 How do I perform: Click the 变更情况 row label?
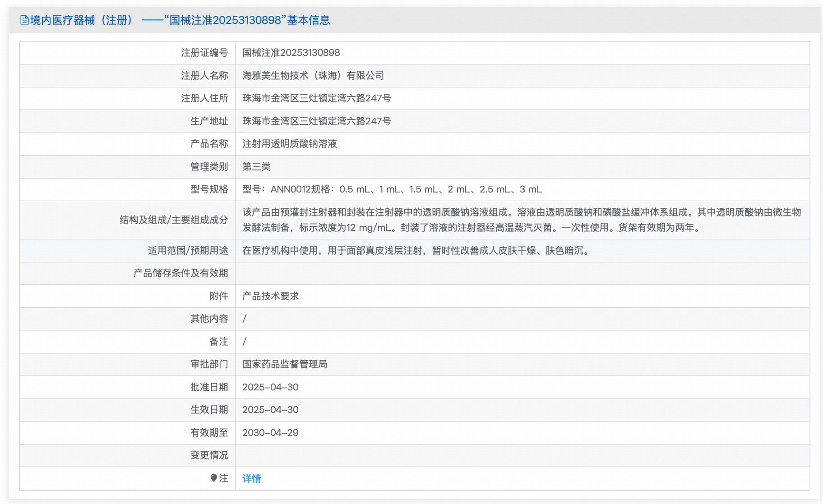[209, 455]
